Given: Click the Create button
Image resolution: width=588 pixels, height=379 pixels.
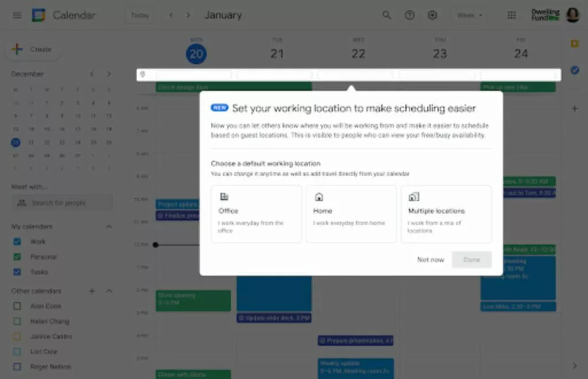Looking at the screenshot, I should [x=33, y=49].
